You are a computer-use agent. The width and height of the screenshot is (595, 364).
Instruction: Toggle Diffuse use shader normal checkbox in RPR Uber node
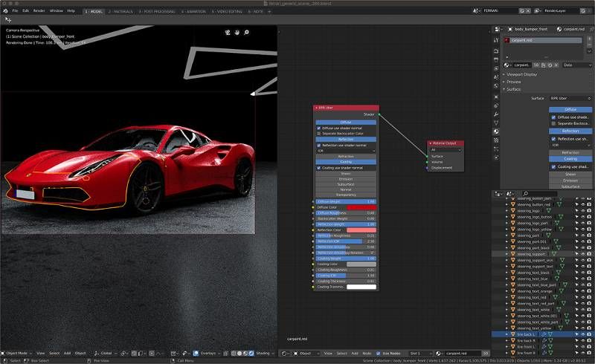coord(319,129)
